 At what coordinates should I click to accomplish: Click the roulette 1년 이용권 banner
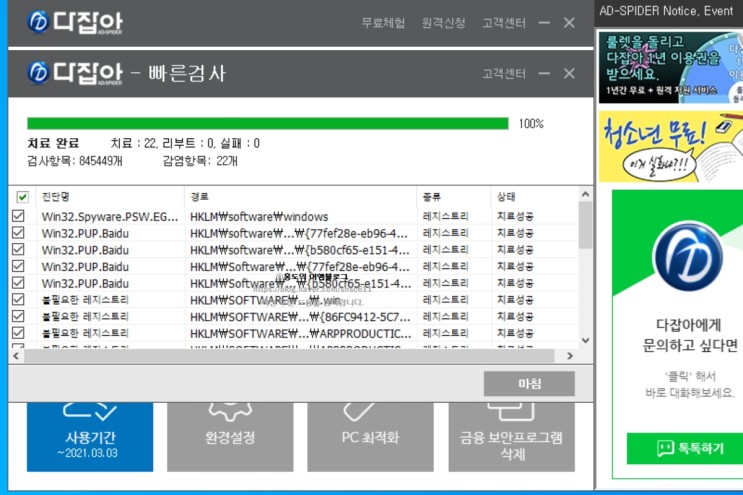click(671, 67)
